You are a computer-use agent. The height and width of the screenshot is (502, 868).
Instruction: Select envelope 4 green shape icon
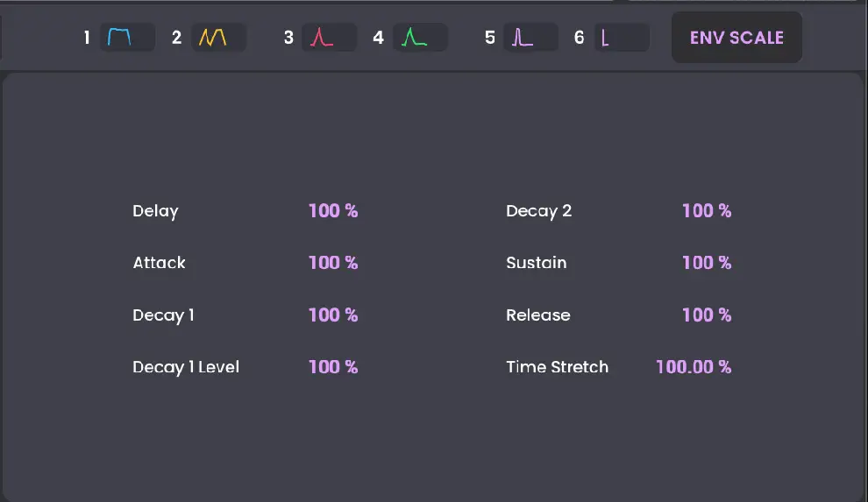(420, 38)
